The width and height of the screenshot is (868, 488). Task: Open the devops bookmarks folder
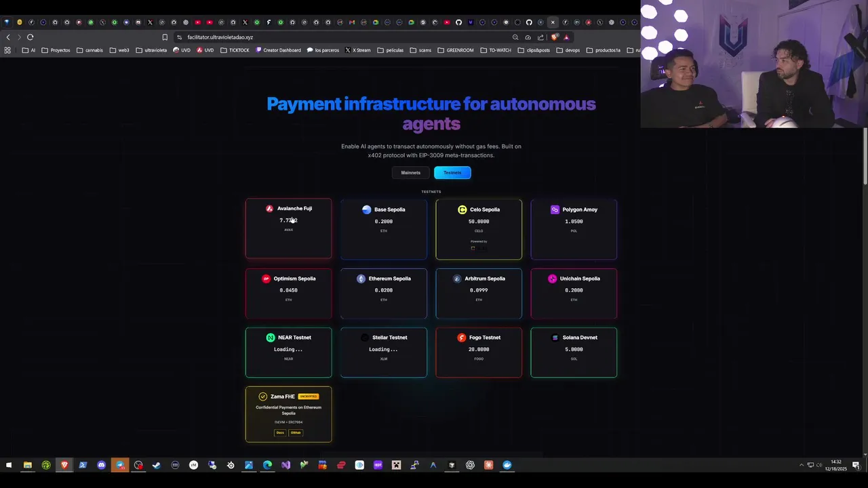click(568, 50)
